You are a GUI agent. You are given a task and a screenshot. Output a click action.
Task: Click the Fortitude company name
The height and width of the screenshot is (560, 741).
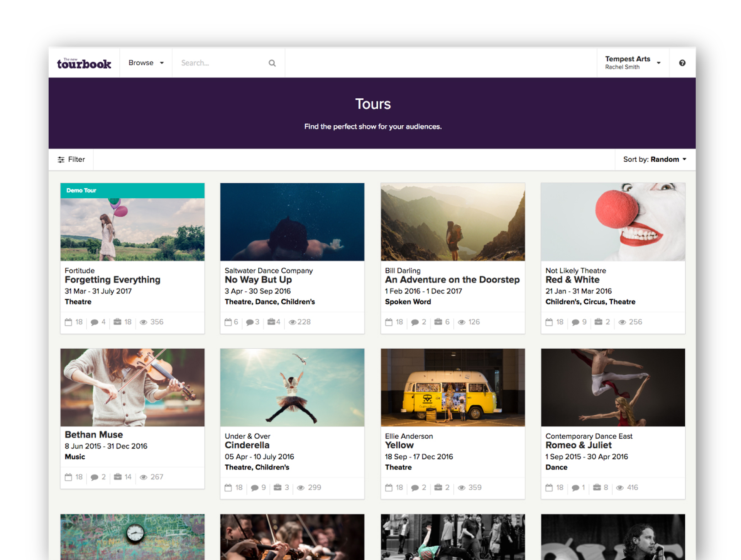[80, 271]
